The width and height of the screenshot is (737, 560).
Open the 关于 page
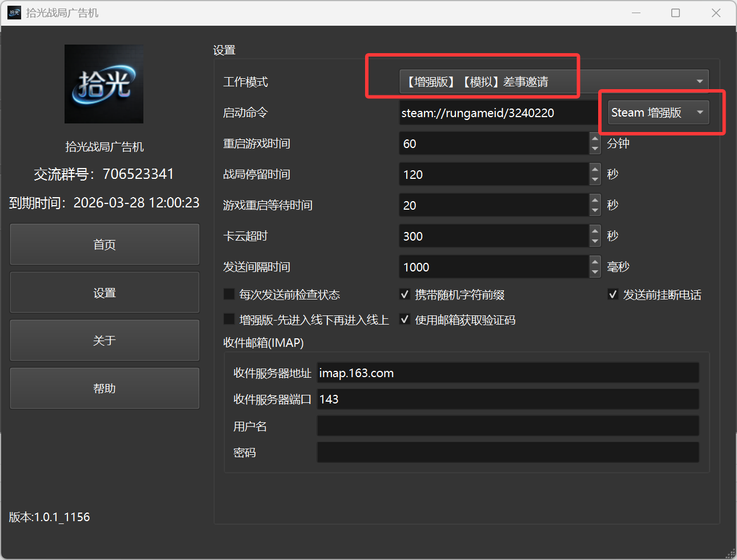[x=105, y=341]
